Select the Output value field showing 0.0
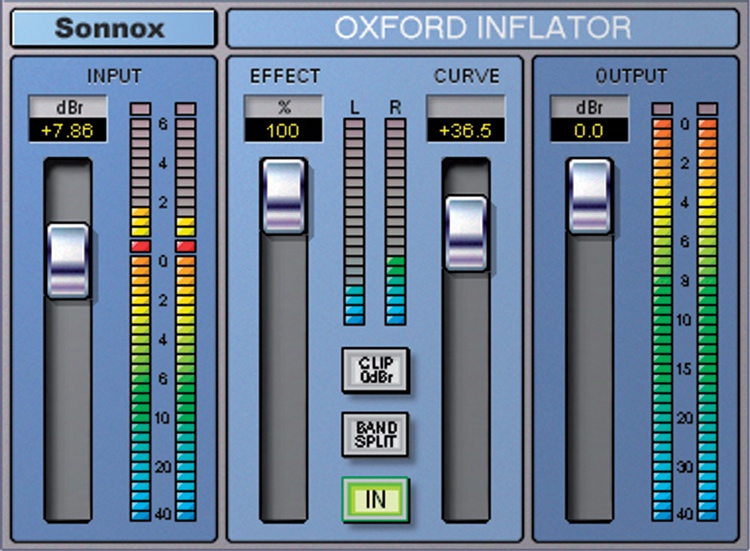Screen dimensions: 750x551 [589, 130]
